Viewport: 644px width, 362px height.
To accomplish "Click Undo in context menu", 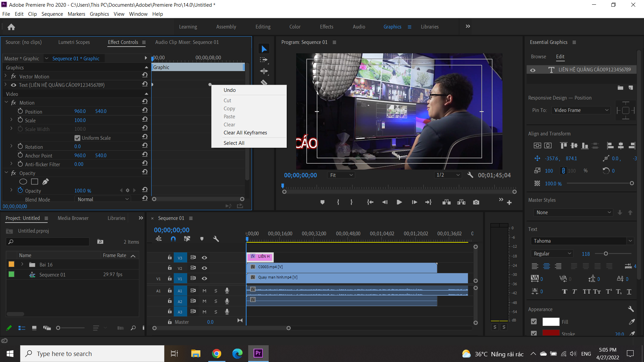I will coord(230,90).
